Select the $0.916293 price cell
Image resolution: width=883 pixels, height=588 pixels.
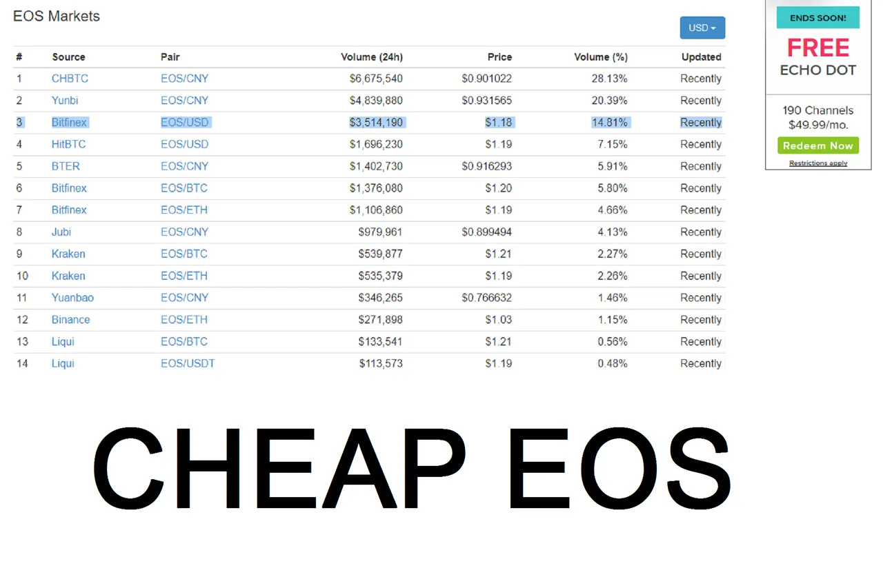point(487,167)
